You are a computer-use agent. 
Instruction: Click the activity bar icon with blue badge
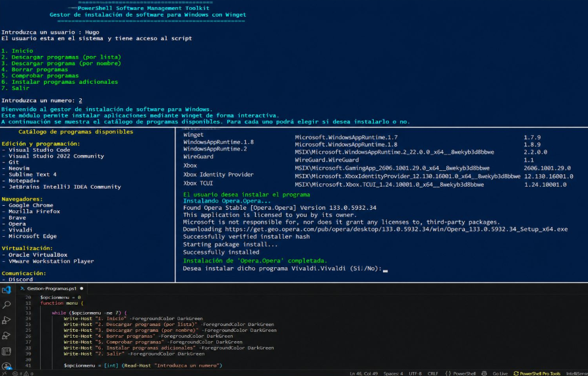(x=7, y=365)
